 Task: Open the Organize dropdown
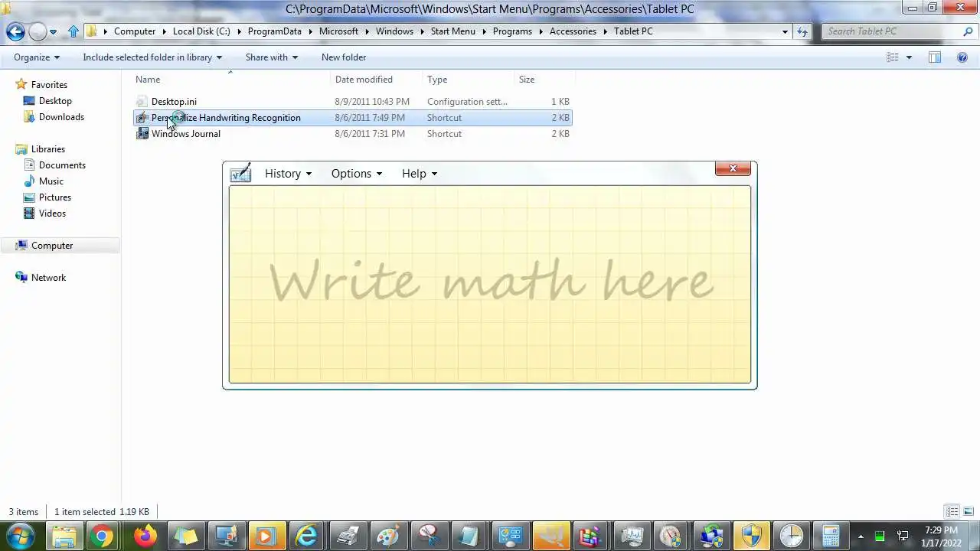(x=36, y=57)
